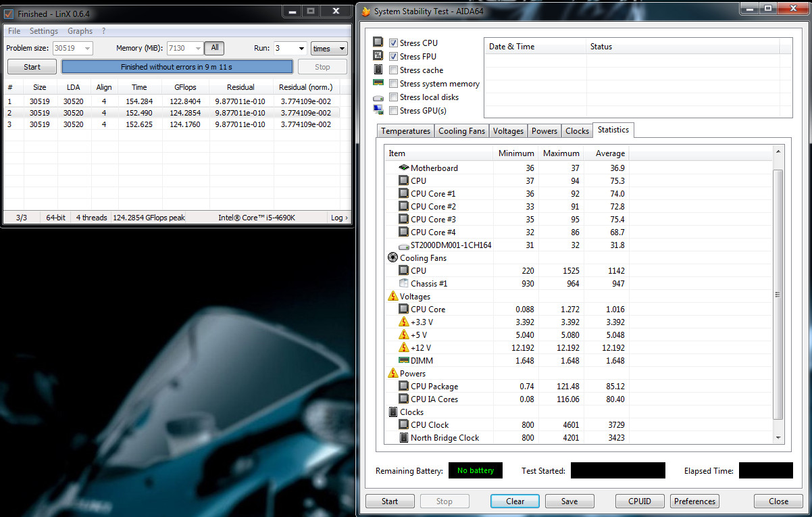The height and width of the screenshot is (517, 812).
Task: Click the Start button in AIDA64
Action: pos(390,501)
